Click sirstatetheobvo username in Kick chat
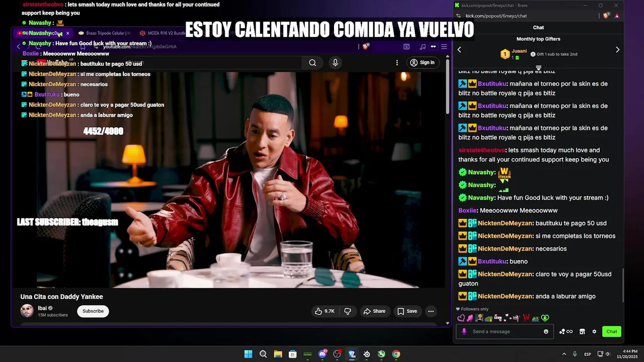Image resolution: width=644 pixels, height=362 pixels. tap(482, 150)
